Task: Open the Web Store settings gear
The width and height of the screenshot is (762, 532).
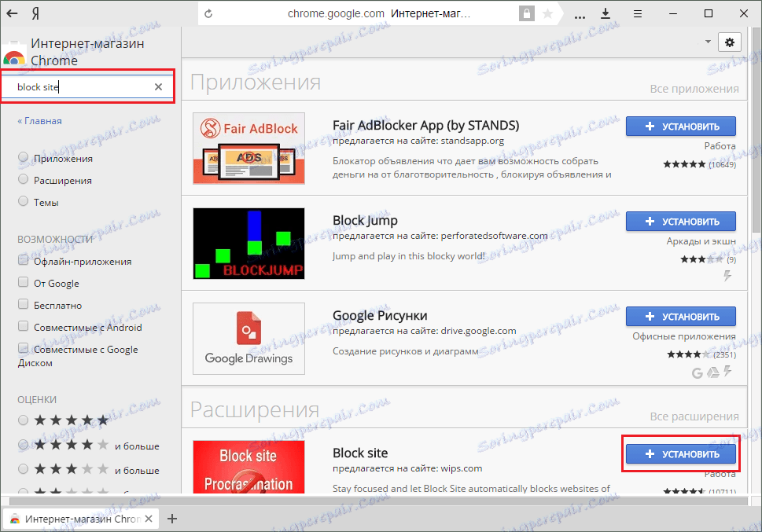Action: point(730,42)
